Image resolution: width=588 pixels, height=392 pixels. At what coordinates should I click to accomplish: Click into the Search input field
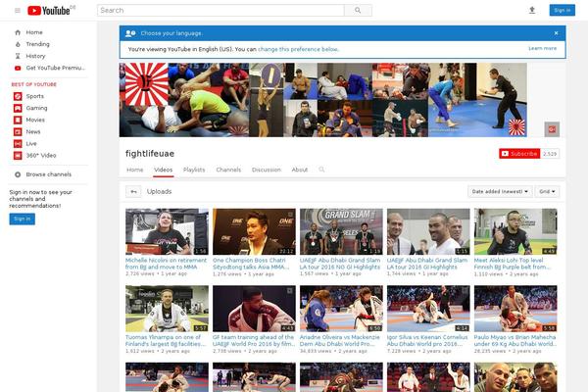click(220, 11)
